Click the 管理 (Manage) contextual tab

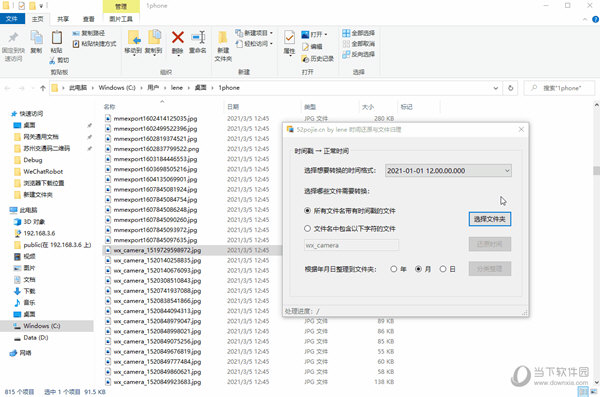(x=121, y=6)
